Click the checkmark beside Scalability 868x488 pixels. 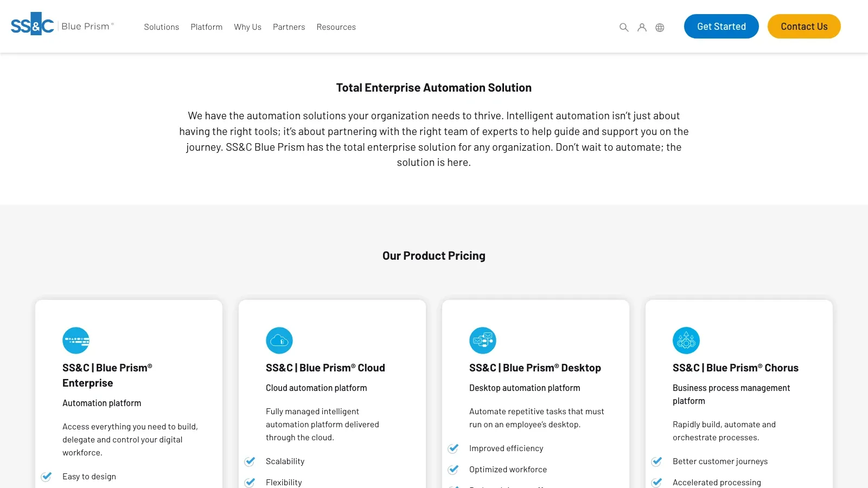[x=250, y=461]
